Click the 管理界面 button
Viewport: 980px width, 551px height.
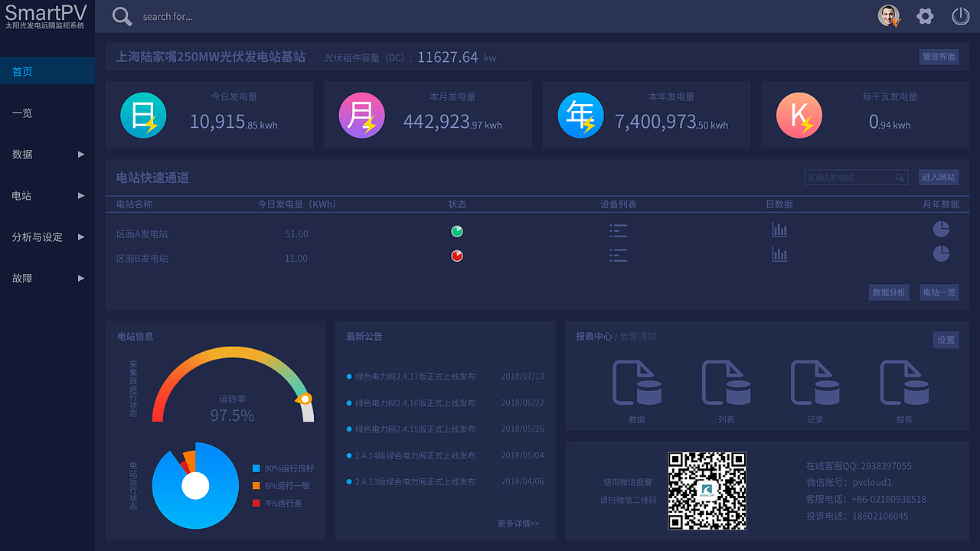(x=939, y=56)
